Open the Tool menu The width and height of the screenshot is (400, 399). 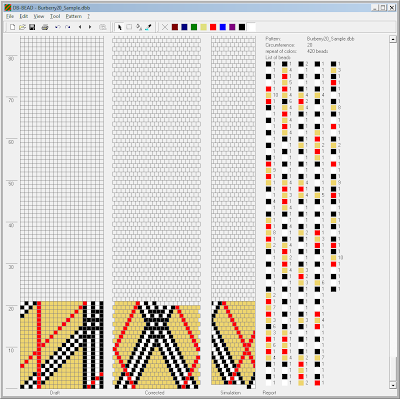(55, 16)
